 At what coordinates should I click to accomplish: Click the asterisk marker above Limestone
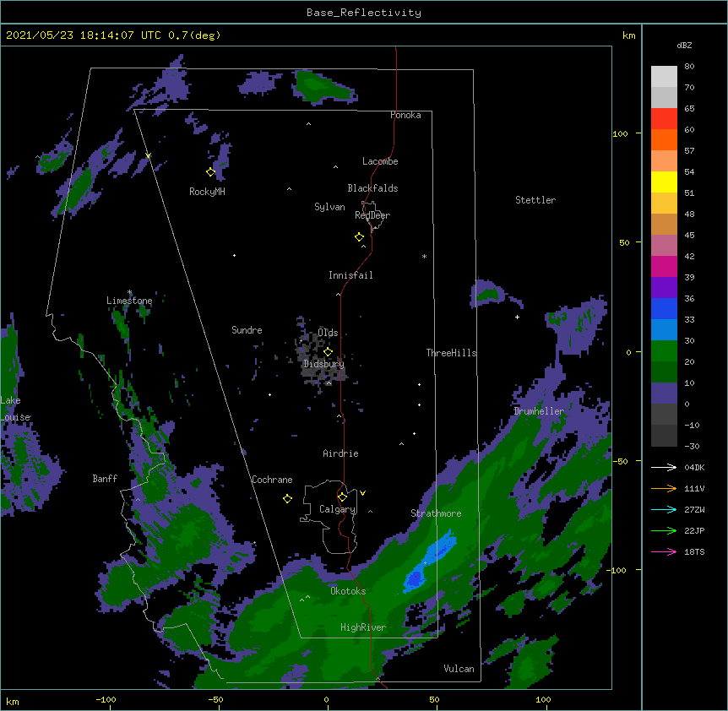[130, 292]
